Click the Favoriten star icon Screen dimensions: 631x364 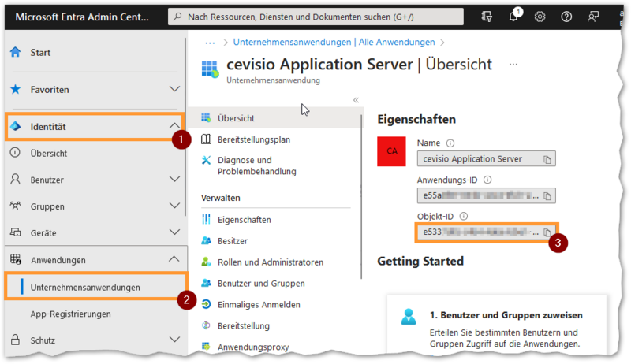(x=15, y=89)
